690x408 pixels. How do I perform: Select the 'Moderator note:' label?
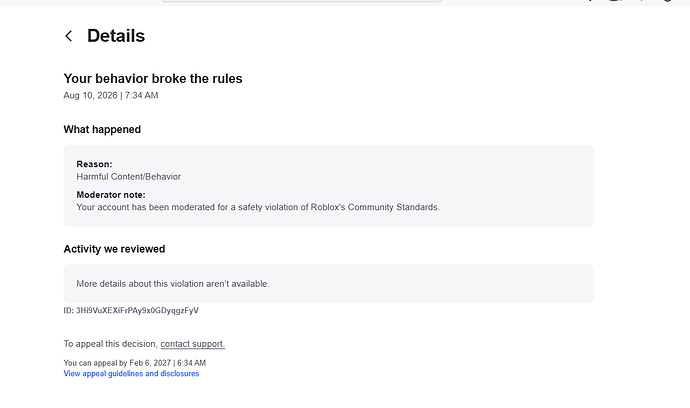111,195
